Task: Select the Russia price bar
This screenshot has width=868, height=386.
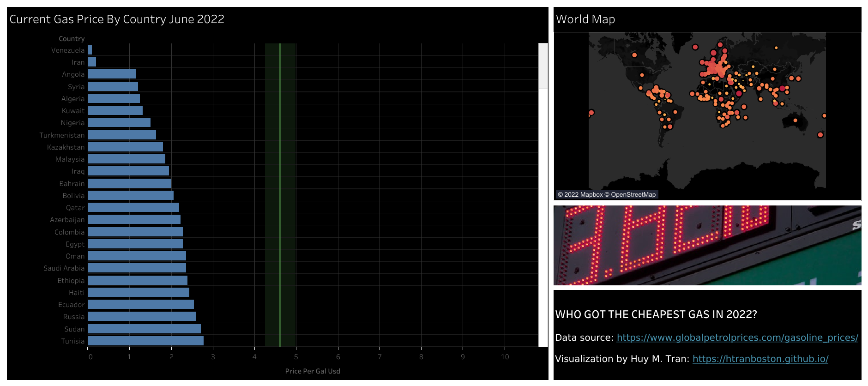Action: [x=142, y=316]
